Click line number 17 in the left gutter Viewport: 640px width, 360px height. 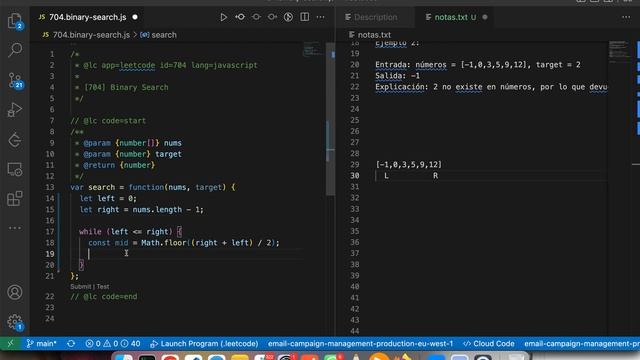[x=49, y=232]
